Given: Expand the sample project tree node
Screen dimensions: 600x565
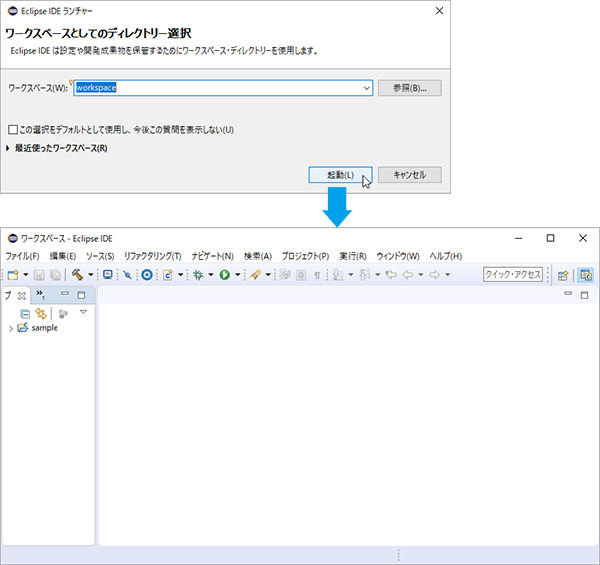Looking at the screenshot, I should click(x=11, y=328).
